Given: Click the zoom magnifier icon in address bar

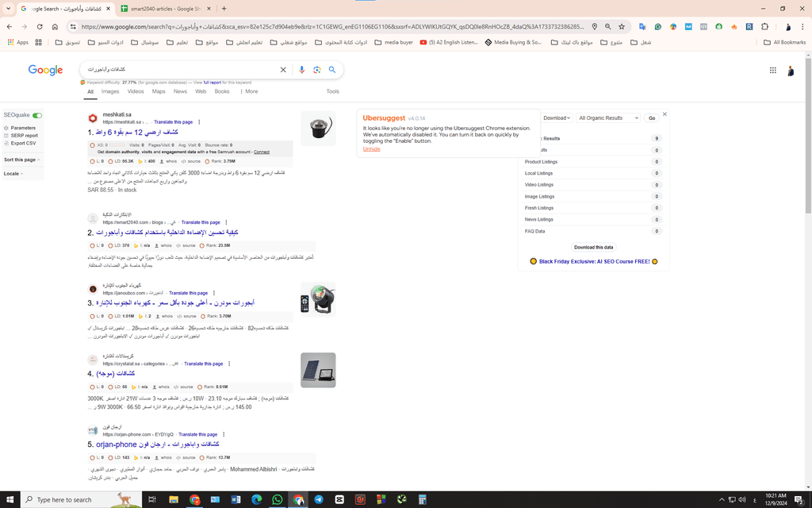Looking at the screenshot, I should 608,26.
